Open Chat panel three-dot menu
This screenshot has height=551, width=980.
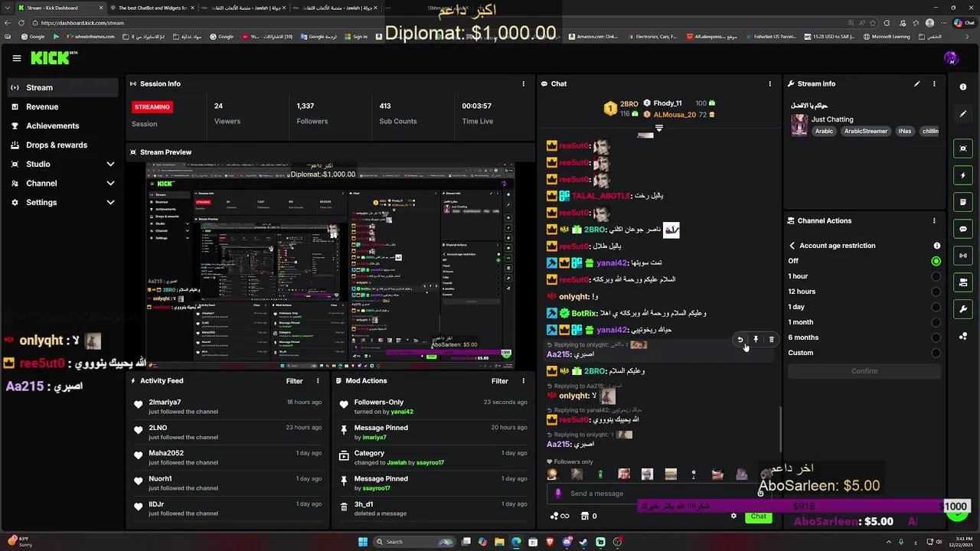pyautogui.click(x=770, y=83)
